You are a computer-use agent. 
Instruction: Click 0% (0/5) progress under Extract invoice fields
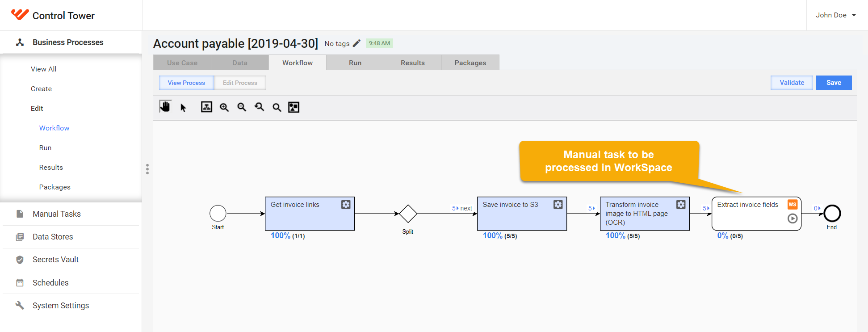pos(730,236)
